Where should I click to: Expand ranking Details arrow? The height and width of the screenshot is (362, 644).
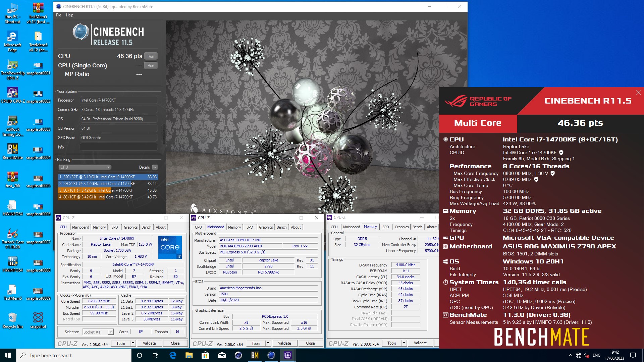point(155,167)
